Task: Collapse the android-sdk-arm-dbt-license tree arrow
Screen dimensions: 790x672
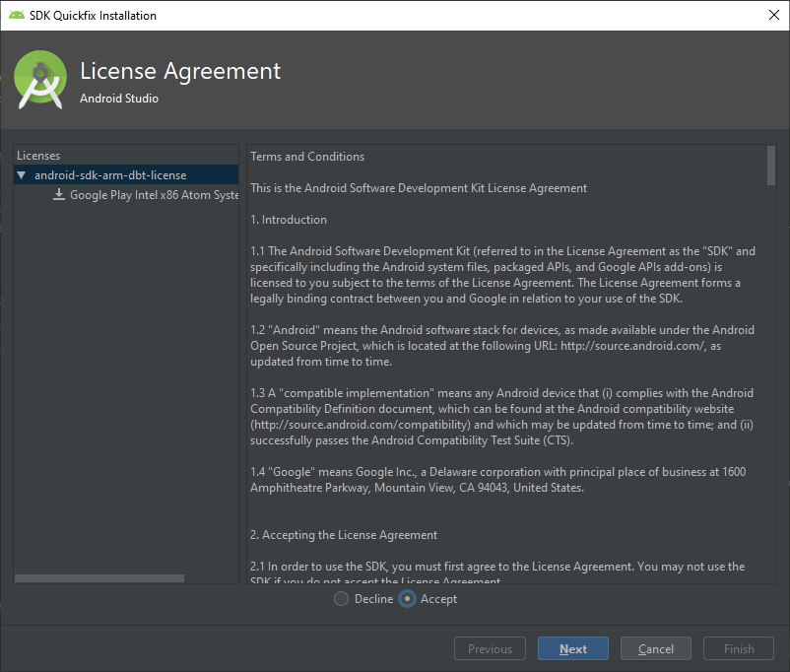Action: (x=21, y=175)
